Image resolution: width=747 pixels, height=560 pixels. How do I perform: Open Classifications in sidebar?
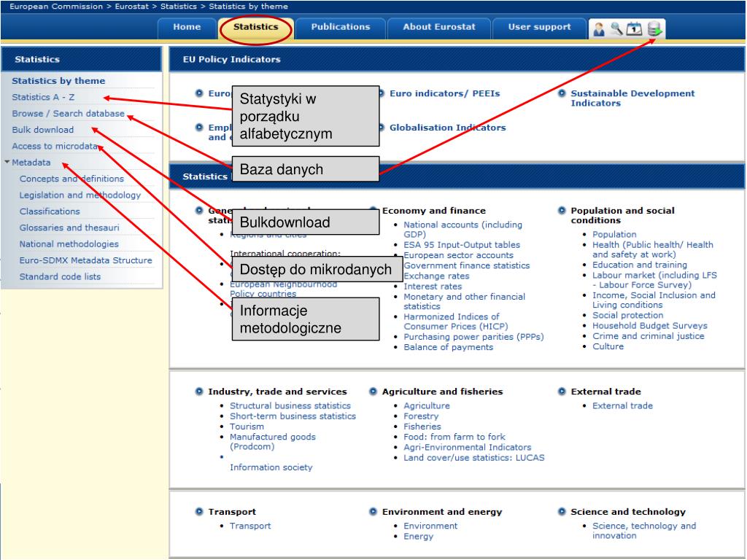[x=50, y=211]
